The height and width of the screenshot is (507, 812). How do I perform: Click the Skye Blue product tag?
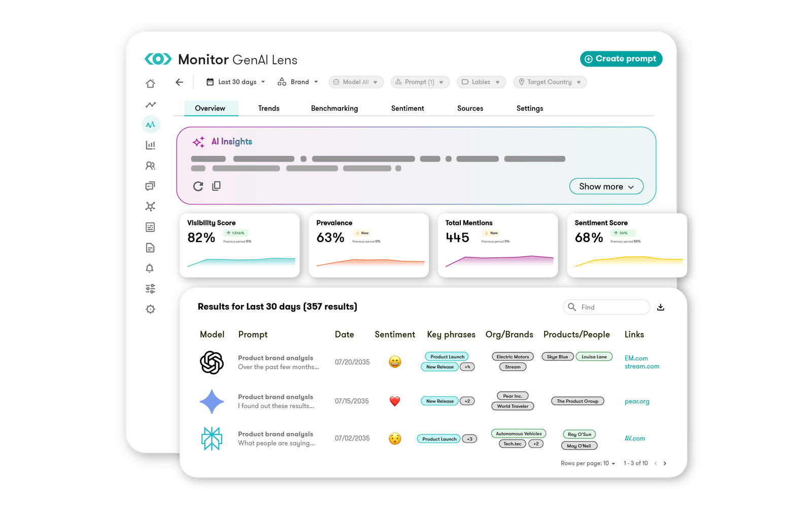(x=558, y=357)
